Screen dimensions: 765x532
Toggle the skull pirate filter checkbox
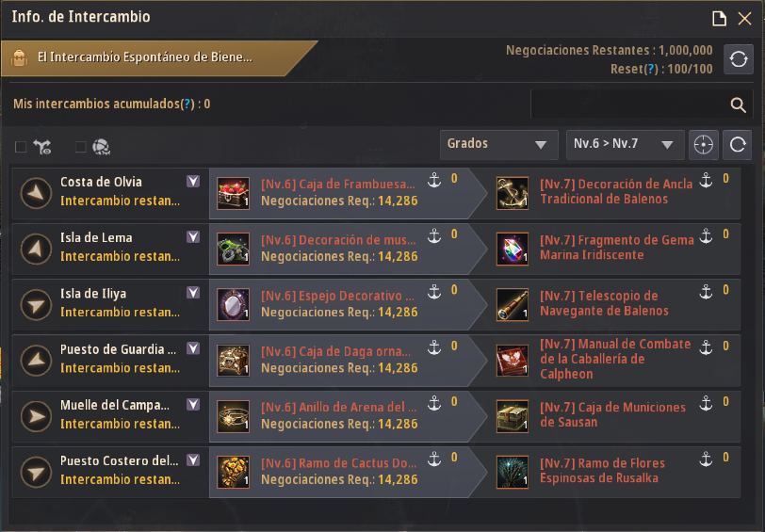[80, 147]
